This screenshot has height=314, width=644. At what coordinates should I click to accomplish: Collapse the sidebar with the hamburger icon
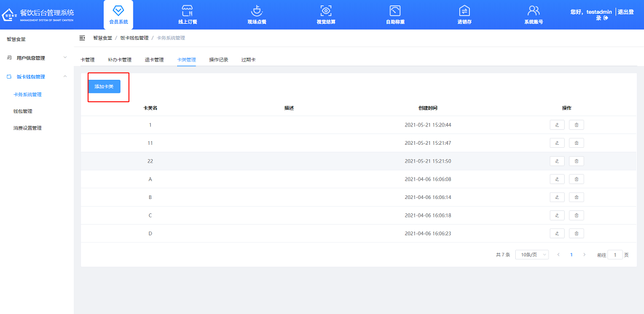pos(82,38)
